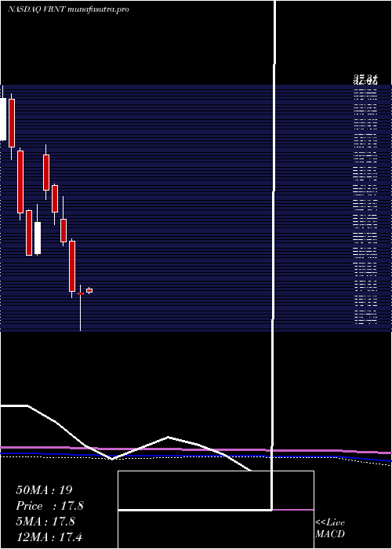Click the 'NASDAQ VRNT munafasutra.pro' chart title
The image size is (392, 549).
point(68,9)
